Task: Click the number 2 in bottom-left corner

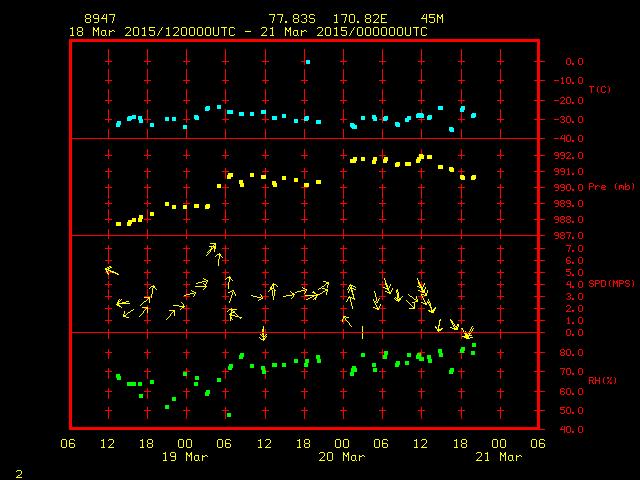Action: point(19,474)
